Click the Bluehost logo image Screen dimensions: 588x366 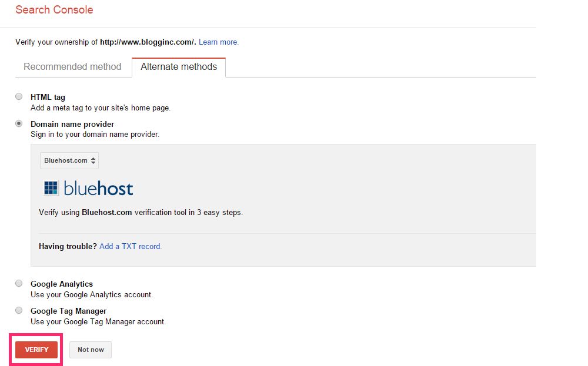tap(89, 189)
